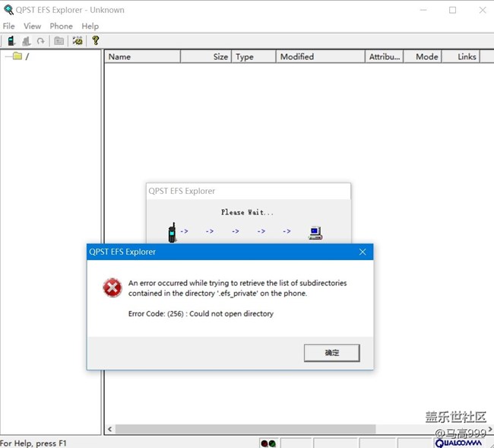
Task: Click the status bar connection indicator lights
Action: [x=268, y=443]
